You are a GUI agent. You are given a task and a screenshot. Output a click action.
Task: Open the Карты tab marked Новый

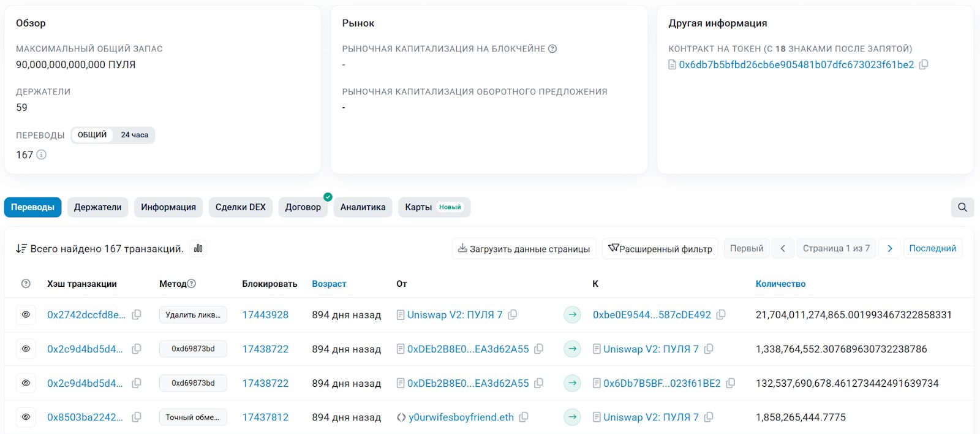click(x=434, y=207)
